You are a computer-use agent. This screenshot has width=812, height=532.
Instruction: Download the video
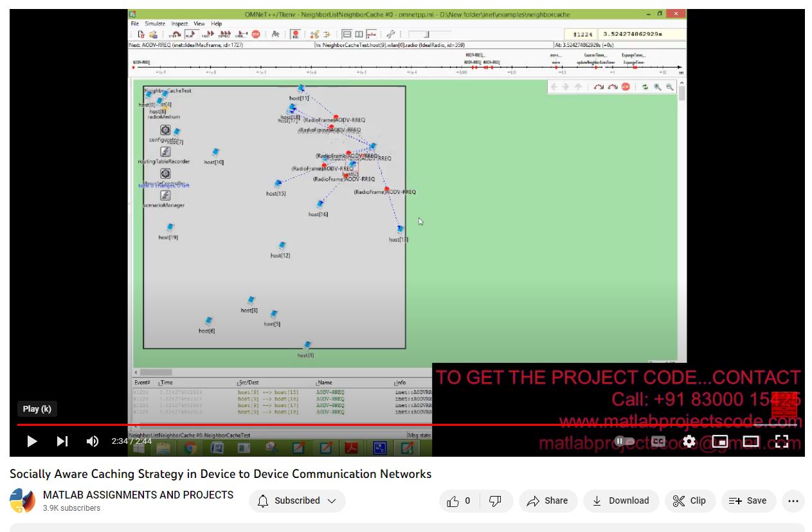[x=620, y=501]
